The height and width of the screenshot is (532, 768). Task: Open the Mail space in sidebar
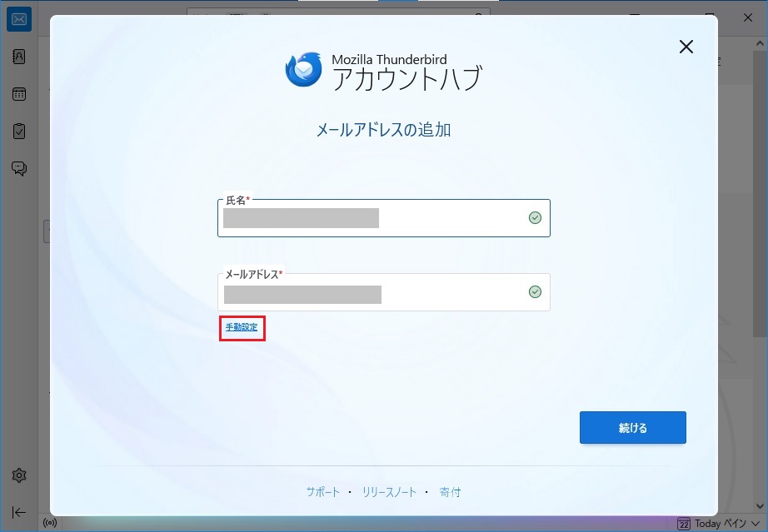pyautogui.click(x=19, y=19)
